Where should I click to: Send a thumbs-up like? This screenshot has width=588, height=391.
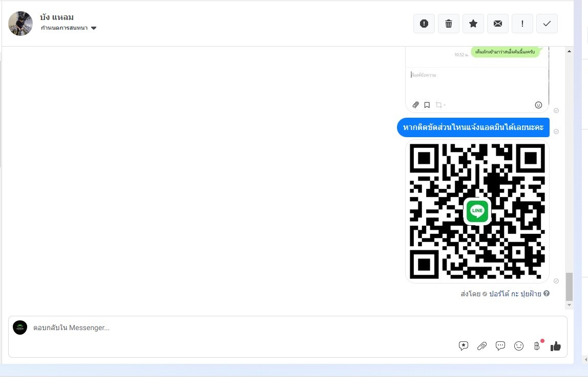[x=555, y=346]
